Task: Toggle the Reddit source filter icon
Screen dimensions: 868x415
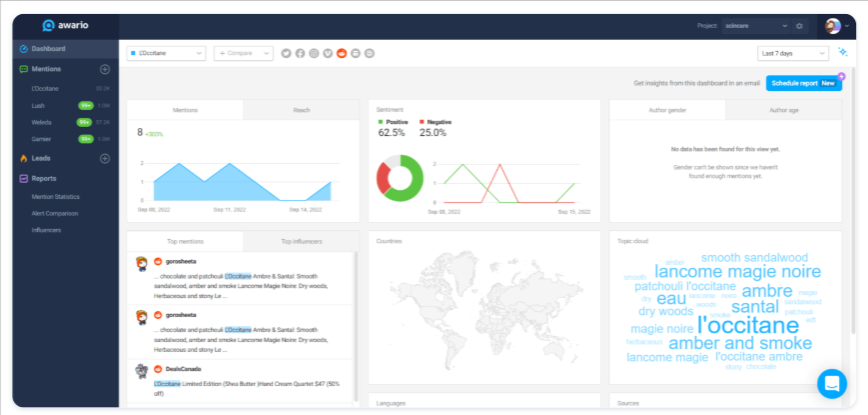Action: [x=342, y=53]
